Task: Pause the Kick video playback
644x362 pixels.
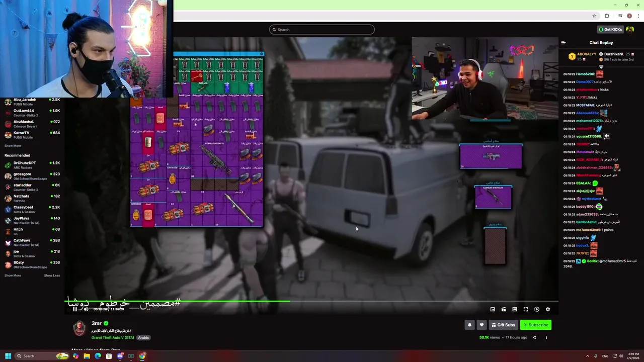Action: click(74, 309)
